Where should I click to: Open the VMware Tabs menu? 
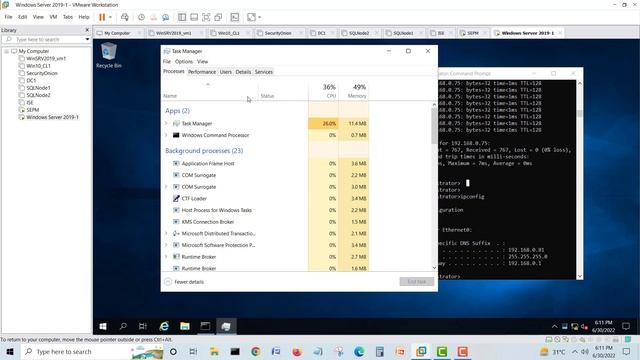tap(68, 17)
